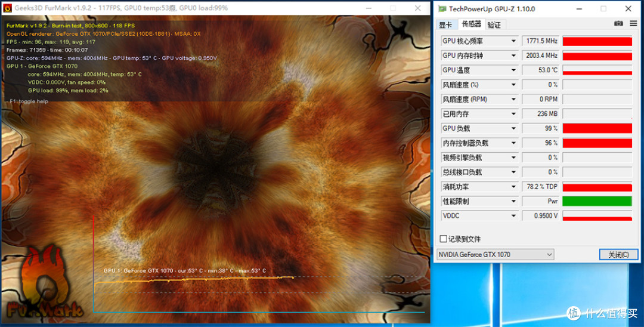
Task: Click the FurMark OpenGL renderer info line
Action: pos(104,33)
